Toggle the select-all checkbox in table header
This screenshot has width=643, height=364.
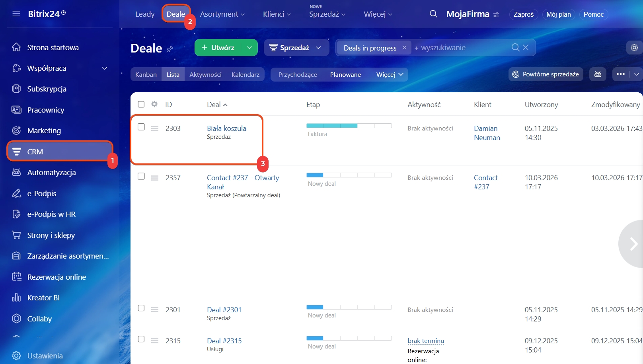pyautogui.click(x=141, y=104)
